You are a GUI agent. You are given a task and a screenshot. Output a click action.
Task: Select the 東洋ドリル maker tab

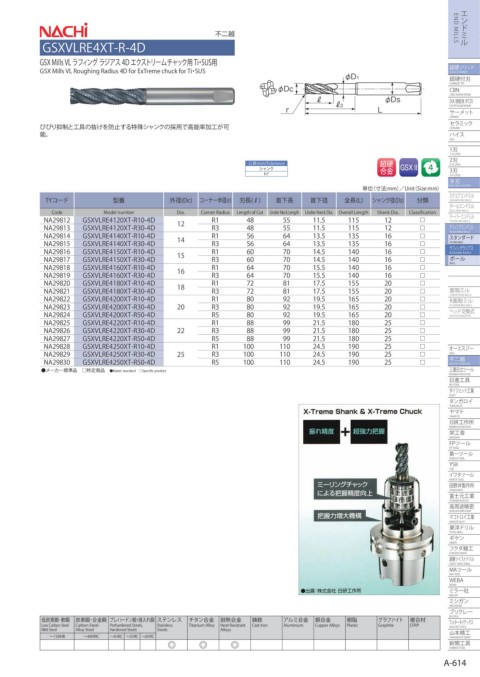(x=464, y=528)
